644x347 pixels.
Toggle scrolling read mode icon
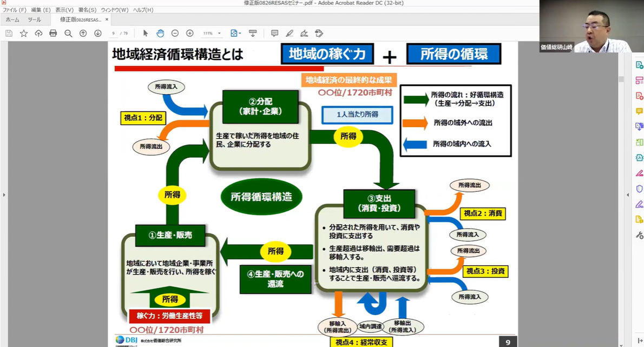253,33
